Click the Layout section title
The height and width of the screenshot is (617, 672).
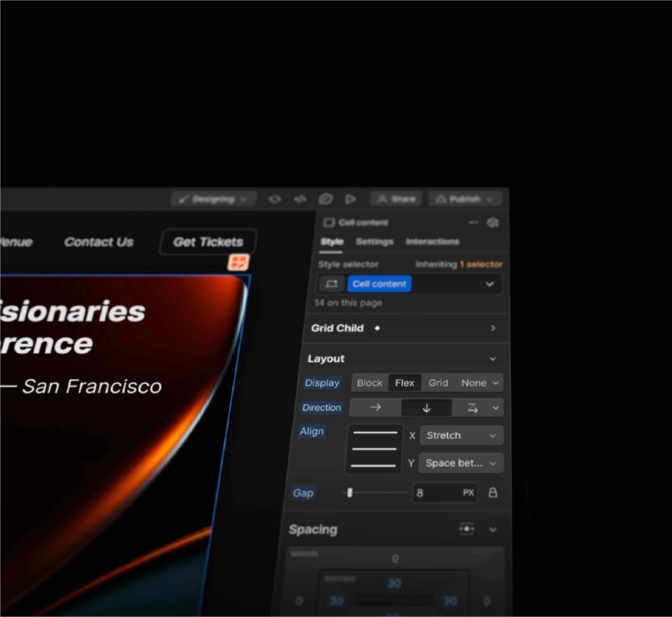326,359
